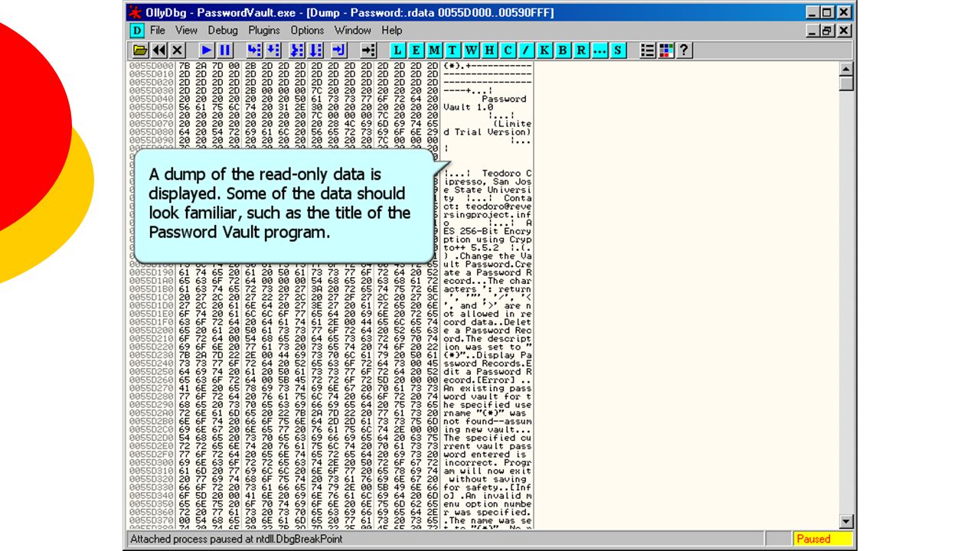Show Breakpoints with the B button
Viewport: 980px width, 551px height.
point(563,51)
